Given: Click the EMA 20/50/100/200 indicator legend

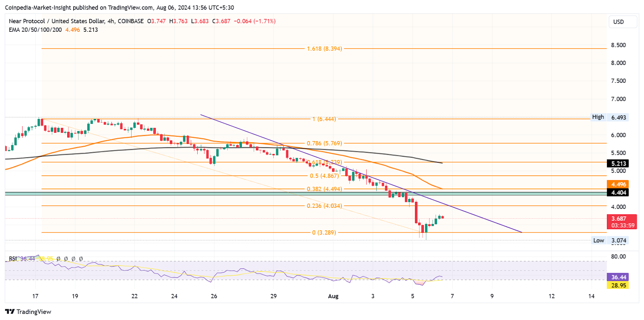Looking at the screenshot, I should 35,30.
